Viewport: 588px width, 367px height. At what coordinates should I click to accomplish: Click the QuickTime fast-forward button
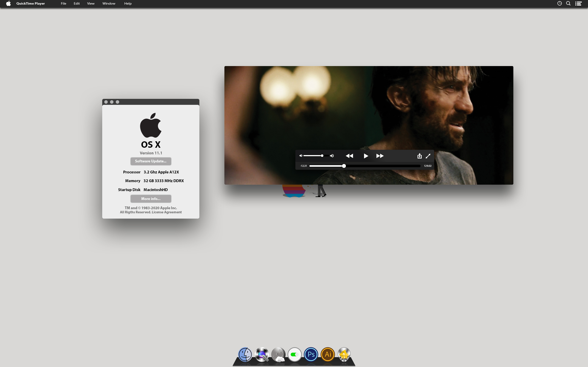point(379,156)
